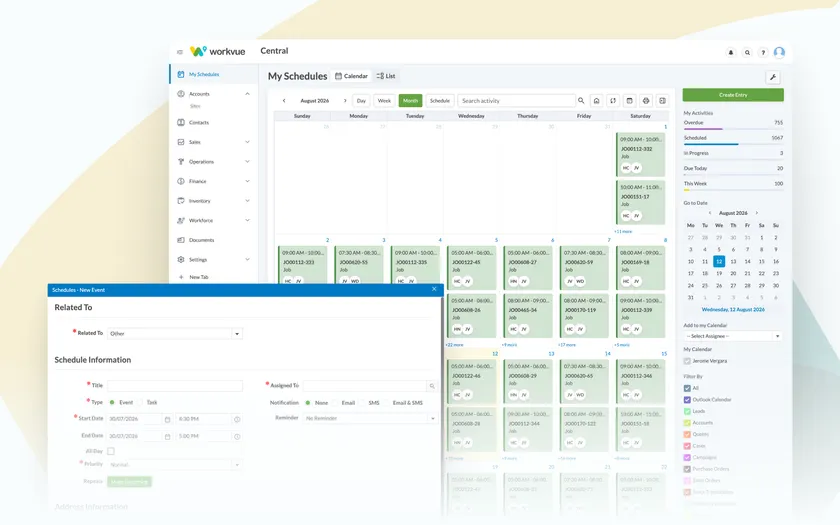The width and height of the screenshot is (840, 525).
Task: Open the Start Date calendar picker
Action: [168, 419]
